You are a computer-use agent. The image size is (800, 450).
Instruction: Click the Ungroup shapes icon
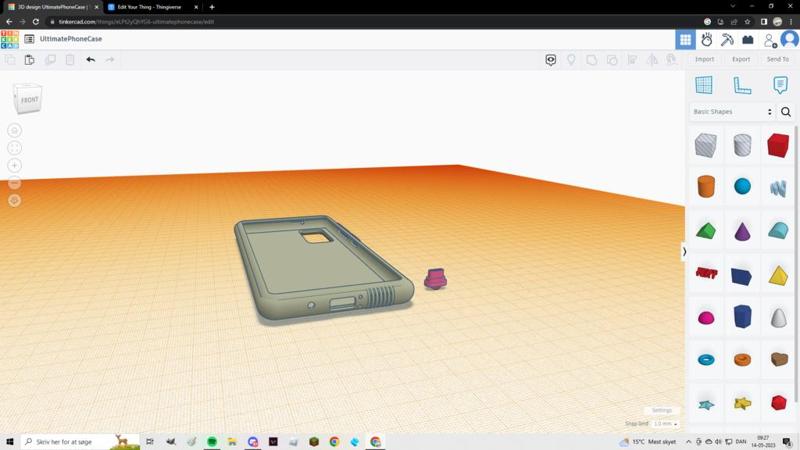[x=612, y=60]
